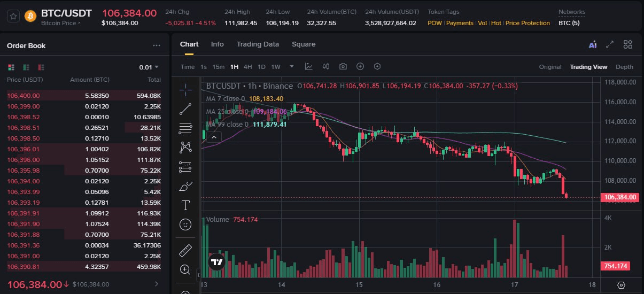The width and height of the screenshot is (644, 294).
Task: Pick the Fibonacci retracement tool
Action: click(x=185, y=128)
